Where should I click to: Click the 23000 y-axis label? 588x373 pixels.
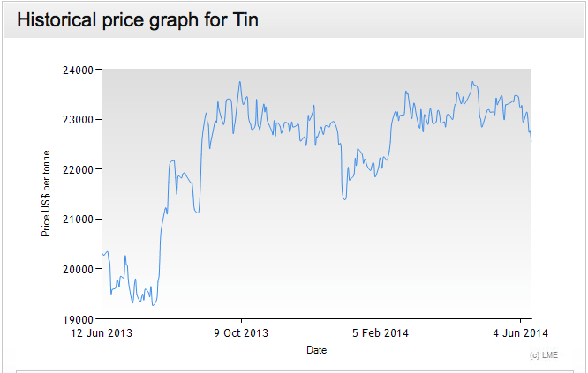coord(82,119)
